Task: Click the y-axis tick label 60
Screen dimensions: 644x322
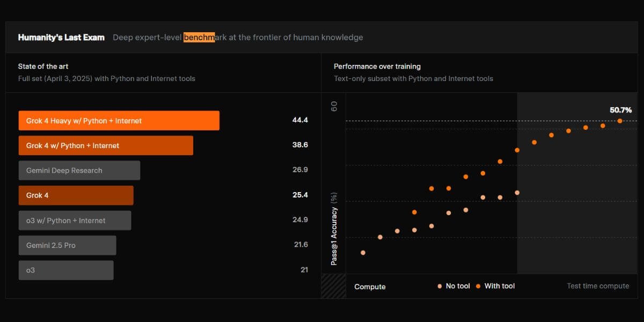Action: [x=334, y=106]
